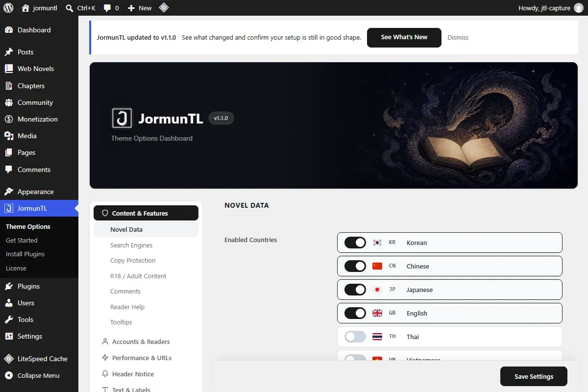
Task: Click the Community people icon
Action: (9, 102)
